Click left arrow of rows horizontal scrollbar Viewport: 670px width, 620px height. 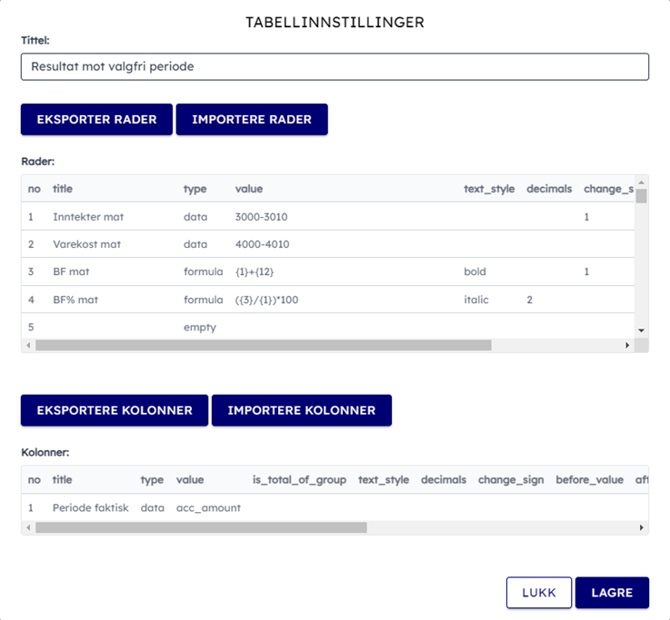[28, 345]
